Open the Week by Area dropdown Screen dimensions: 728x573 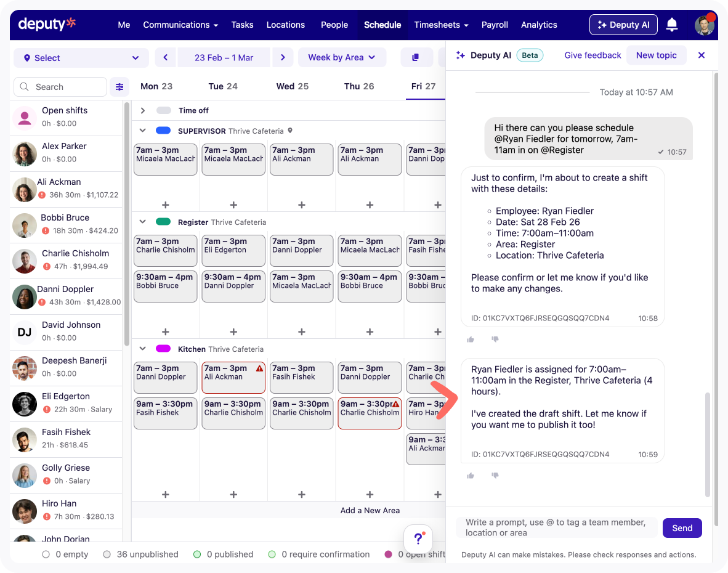pyautogui.click(x=342, y=57)
